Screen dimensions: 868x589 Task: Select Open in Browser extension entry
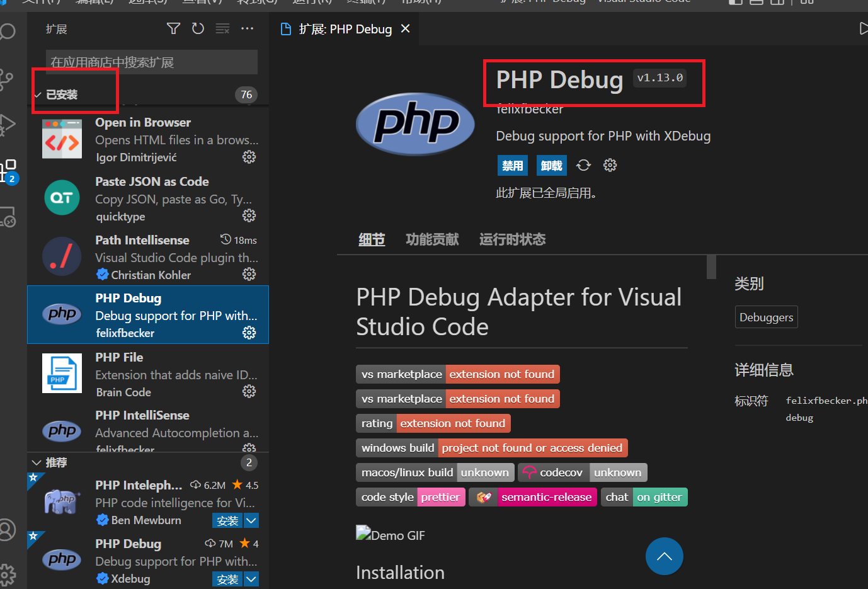tap(148, 139)
